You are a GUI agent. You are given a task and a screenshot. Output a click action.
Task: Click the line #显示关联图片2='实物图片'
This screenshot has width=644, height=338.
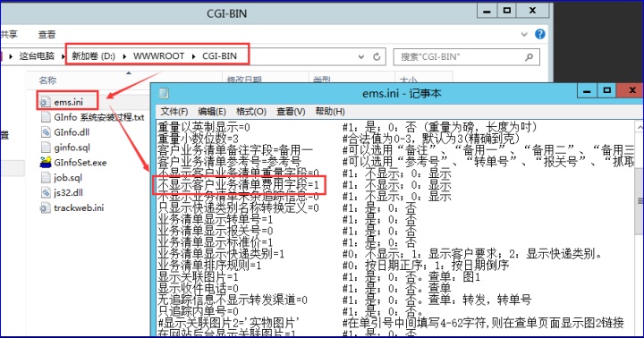(x=228, y=323)
